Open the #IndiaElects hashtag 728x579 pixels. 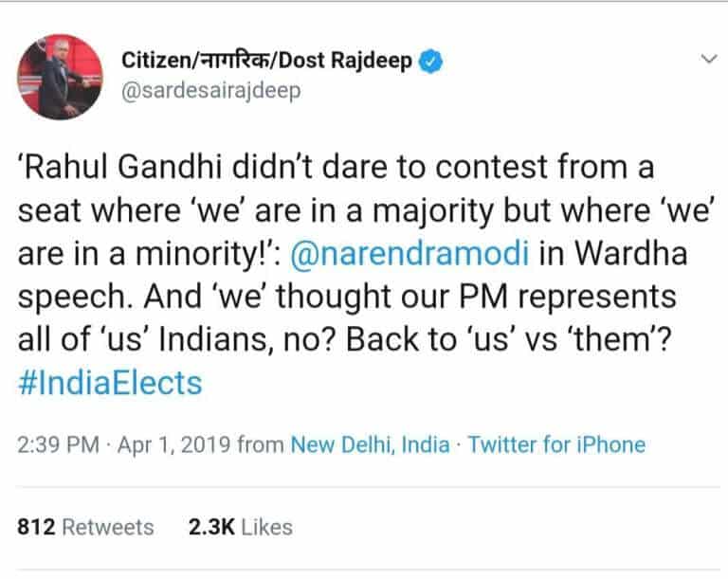point(110,382)
